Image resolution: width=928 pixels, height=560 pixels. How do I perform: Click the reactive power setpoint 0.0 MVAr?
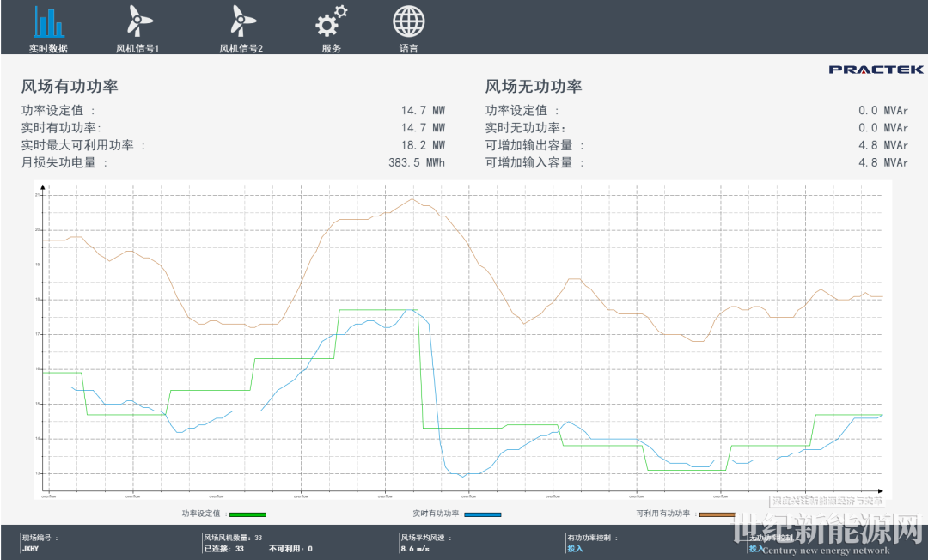(882, 111)
